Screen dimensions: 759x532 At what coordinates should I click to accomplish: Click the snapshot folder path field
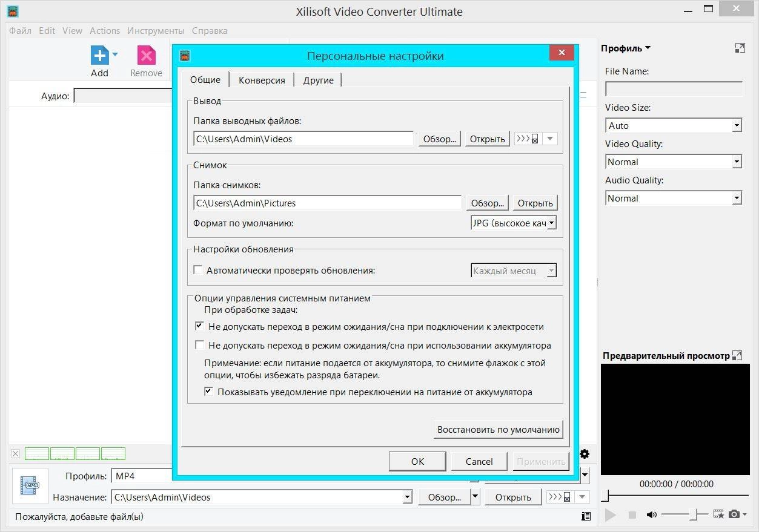327,203
